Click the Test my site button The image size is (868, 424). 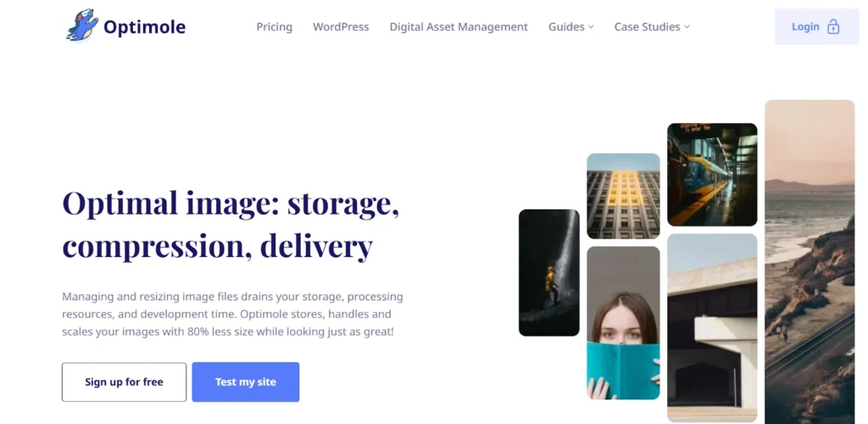pos(246,382)
